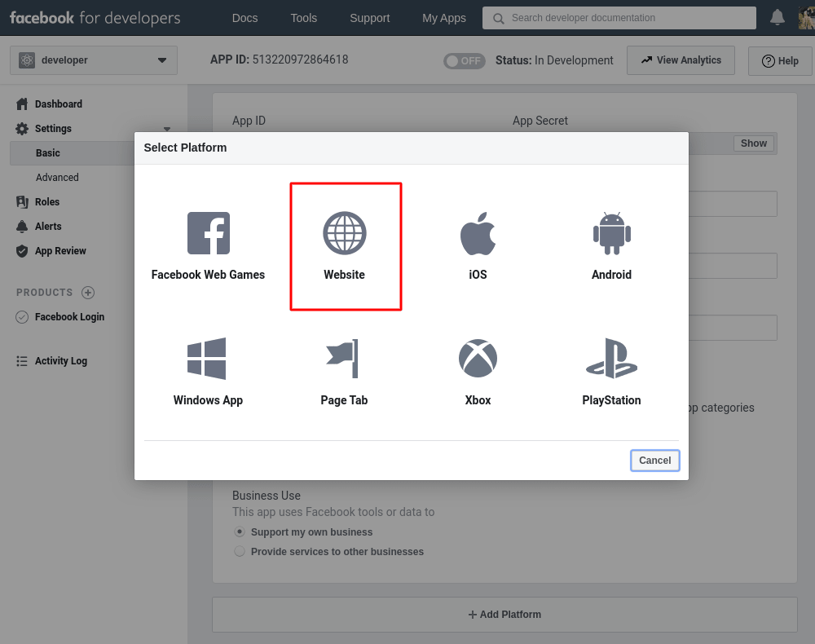Pick the Xbox platform icon
This screenshot has height=644, width=815.
coord(478,358)
